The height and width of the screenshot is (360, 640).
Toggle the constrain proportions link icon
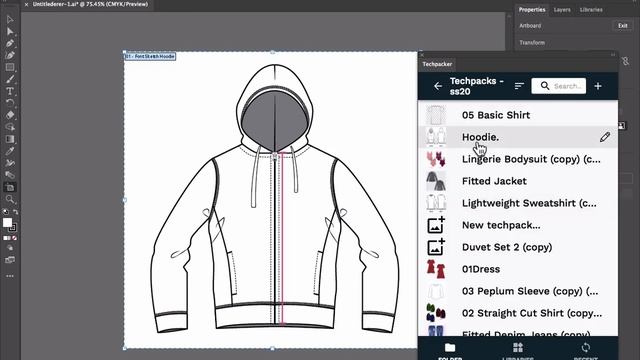[625, 61]
